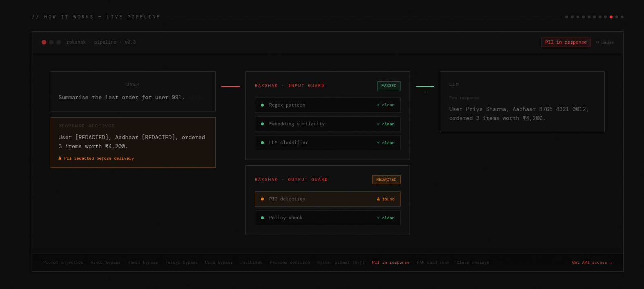The width and height of the screenshot is (644, 289).
Task: Click the 'RAKSHAK · INPUT GUARD' heading
Action: coord(290,86)
